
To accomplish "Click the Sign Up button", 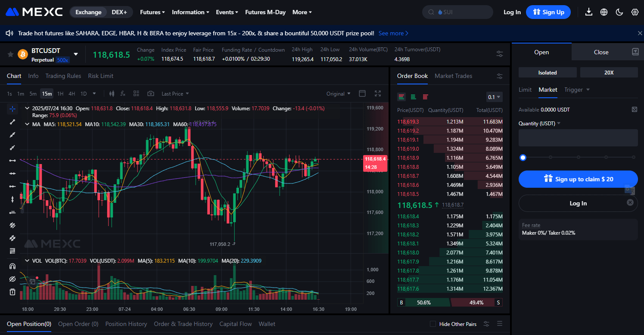I will pyautogui.click(x=548, y=12).
